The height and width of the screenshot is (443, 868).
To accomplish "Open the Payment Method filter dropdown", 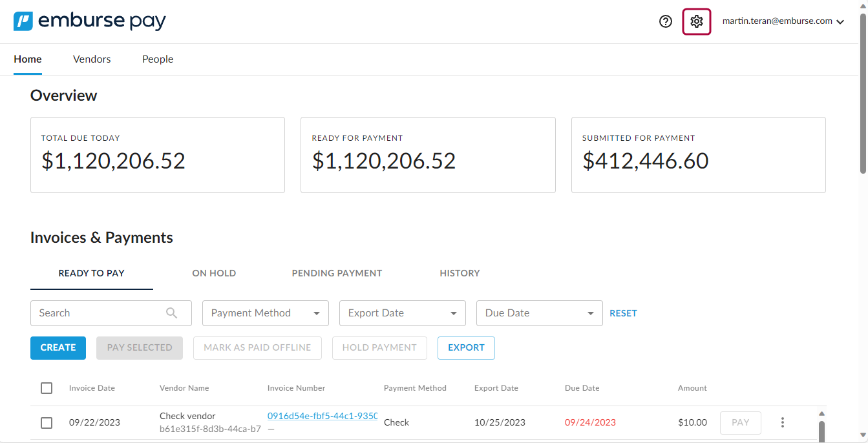I will coord(265,313).
